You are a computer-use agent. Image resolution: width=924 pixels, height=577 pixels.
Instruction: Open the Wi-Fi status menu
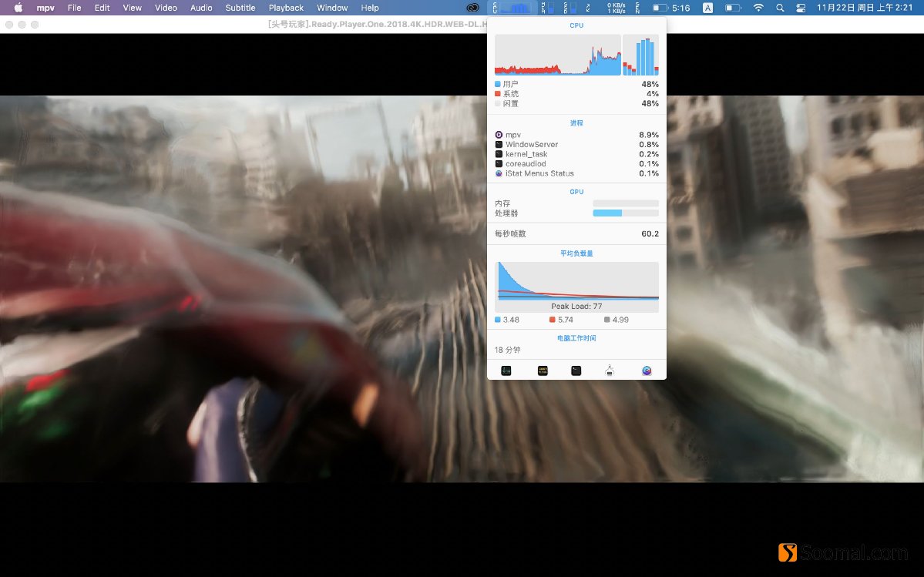click(x=758, y=8)
